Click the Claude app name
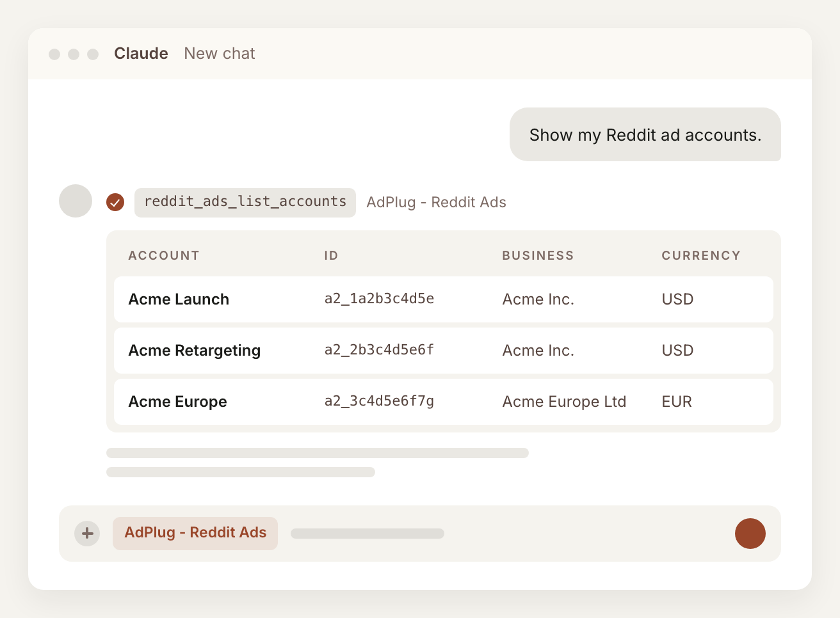Screen dimensions: 840x618 [141, 54]
